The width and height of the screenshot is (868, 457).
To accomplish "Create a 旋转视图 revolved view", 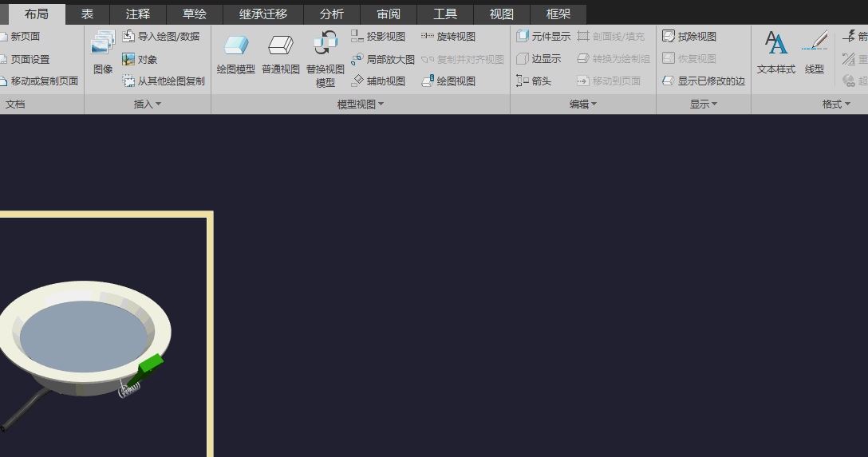I will pyautogui.click(x=448, y=37).
